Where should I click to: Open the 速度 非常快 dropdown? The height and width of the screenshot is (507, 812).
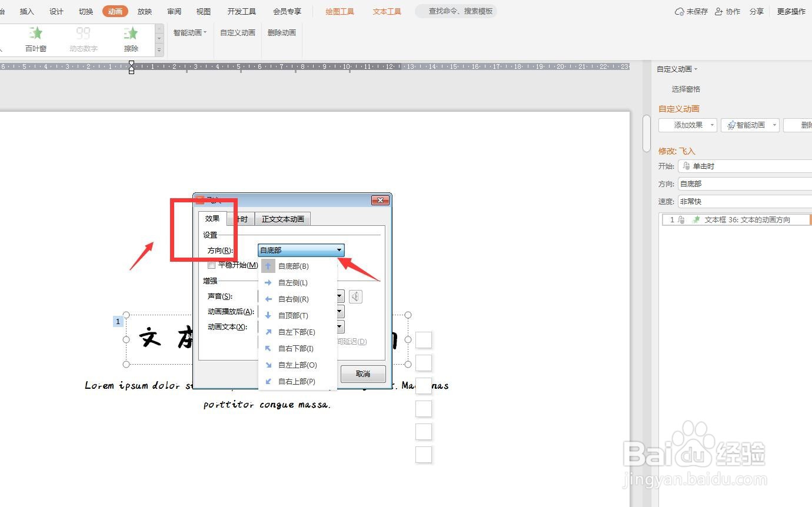click(x=745, y=202)
